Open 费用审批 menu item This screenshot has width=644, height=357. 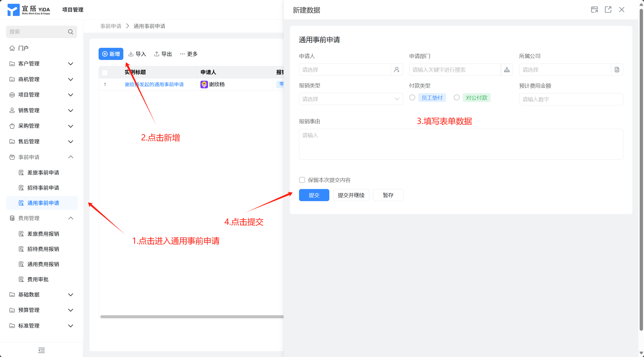point(38,279)
